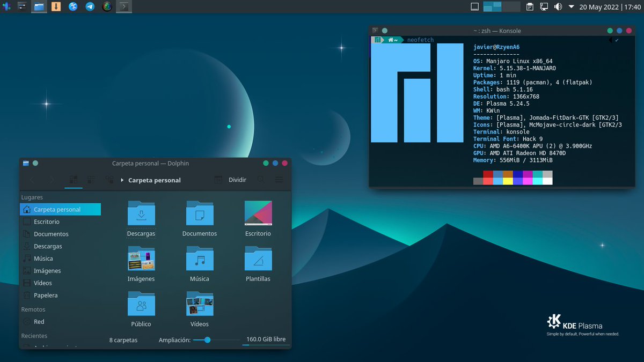Select Carpeta personal in Lugares sidebar
The image size is (644, 362).
(60, 209)
